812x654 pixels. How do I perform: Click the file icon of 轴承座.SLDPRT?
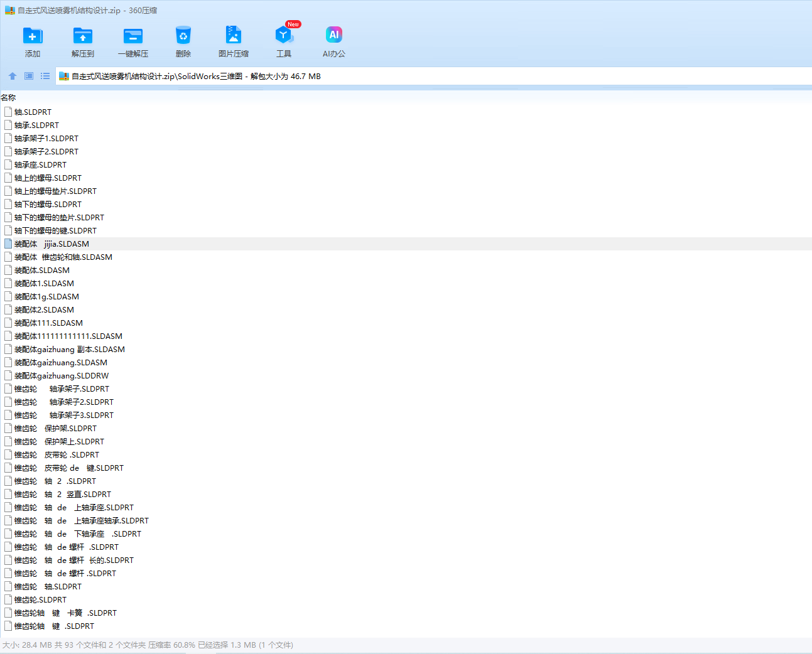pos(8,164)
